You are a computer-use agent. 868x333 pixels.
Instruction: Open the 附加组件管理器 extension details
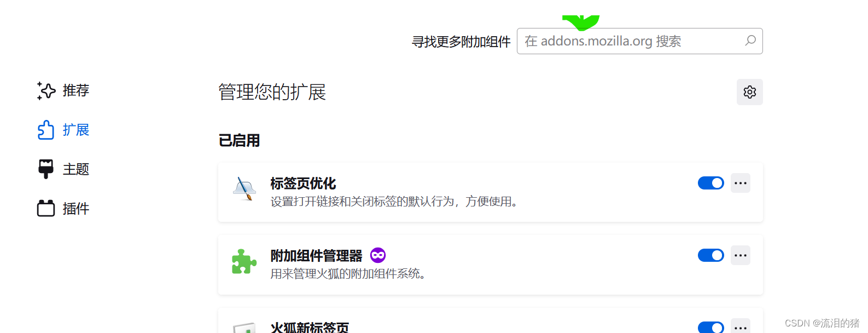click(x=316, y=256)
